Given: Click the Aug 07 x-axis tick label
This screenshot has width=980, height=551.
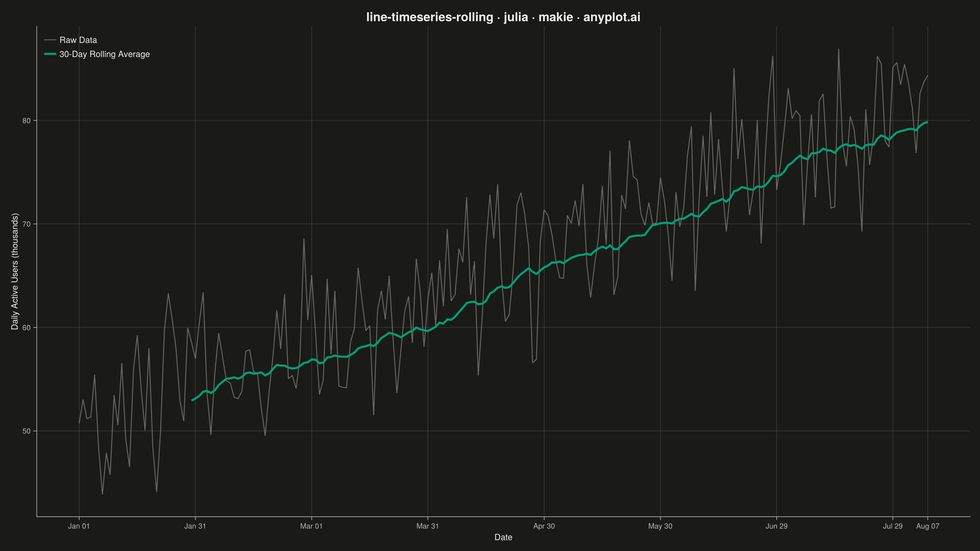Looking at the screenshot, I should (x=928, y=526).
